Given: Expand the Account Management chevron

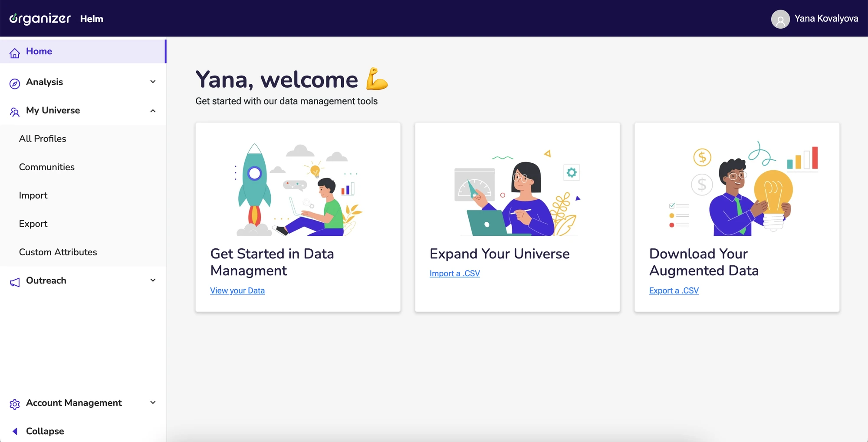Looking at the screenshot, I should [153, 402].
